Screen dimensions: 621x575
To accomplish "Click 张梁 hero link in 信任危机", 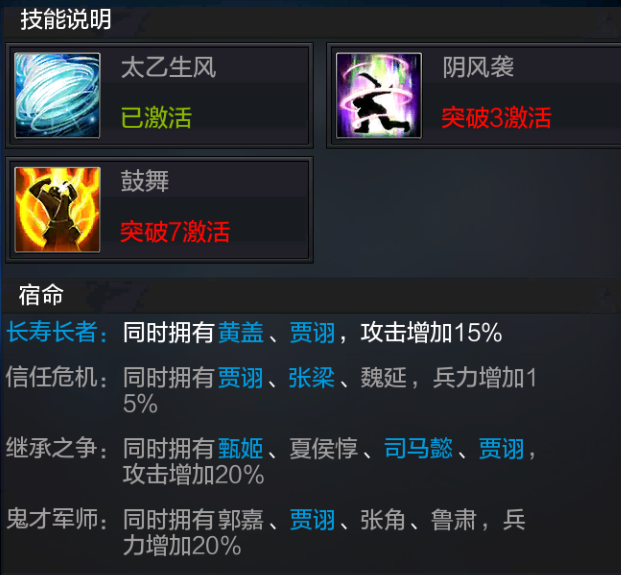I will (x=312, y=377).
